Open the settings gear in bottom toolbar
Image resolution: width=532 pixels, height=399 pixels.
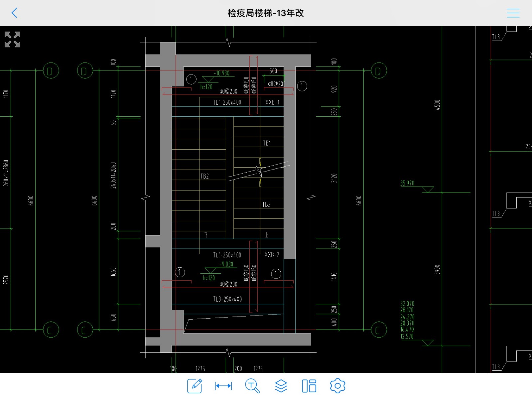337,386
